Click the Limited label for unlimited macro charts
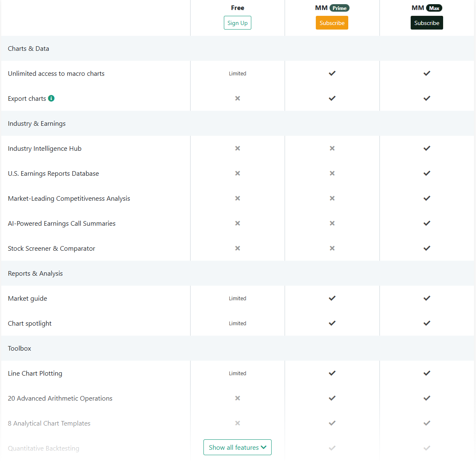Viewport: 476px width, 461px height. [x=238, y=73]
